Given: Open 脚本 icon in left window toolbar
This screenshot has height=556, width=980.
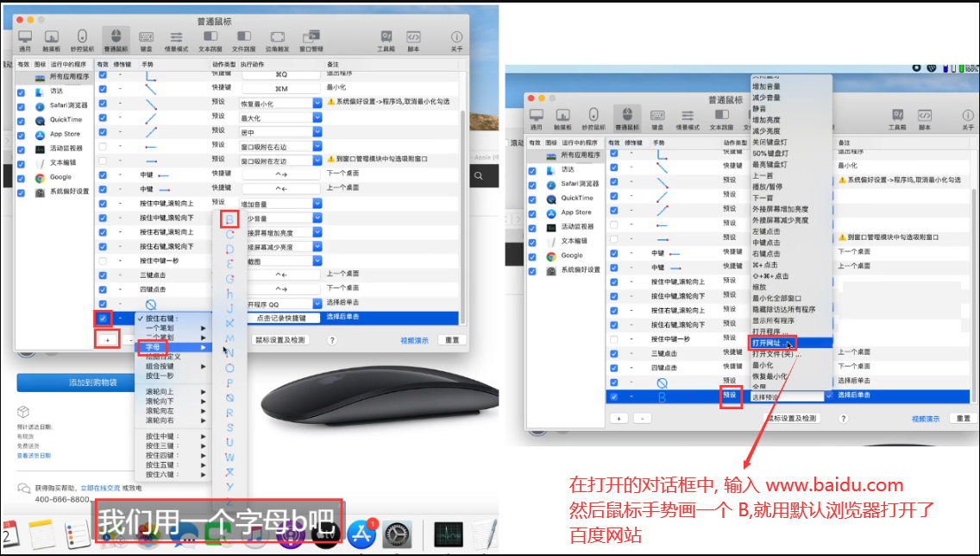Looking at the screenshot, I should click(x=413, y=41).
